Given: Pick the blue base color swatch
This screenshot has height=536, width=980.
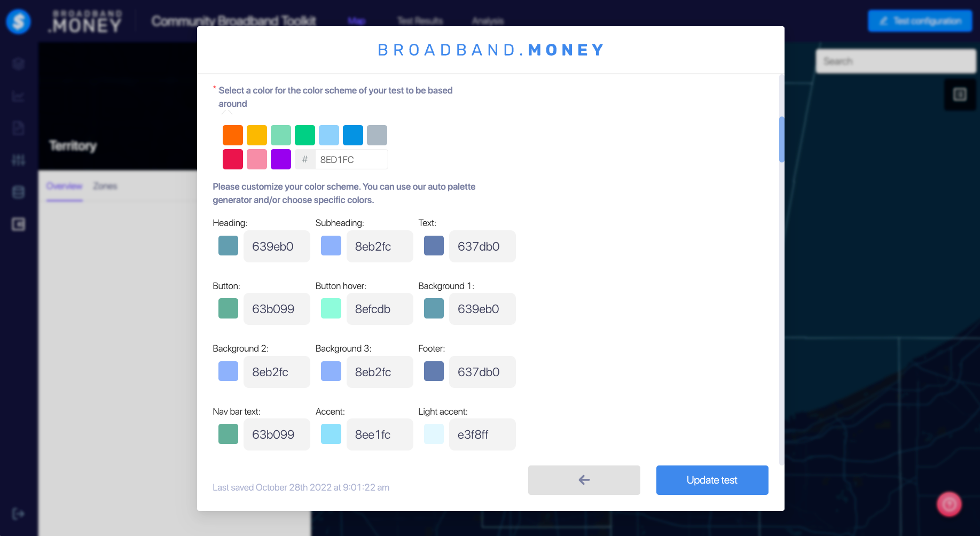Looking at the screenshot, I should (x=353, y=135).
